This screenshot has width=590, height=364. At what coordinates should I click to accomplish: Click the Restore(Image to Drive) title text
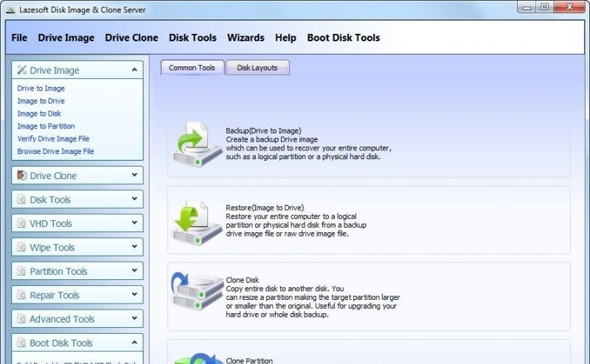(x=265, y=208)
